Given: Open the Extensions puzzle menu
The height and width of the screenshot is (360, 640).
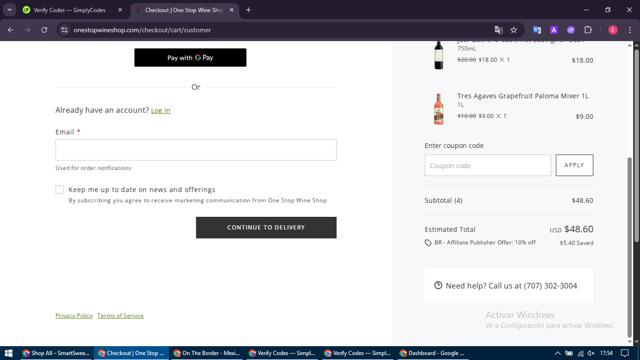Looking at the screenshot, I should click(x=588, y=30).
